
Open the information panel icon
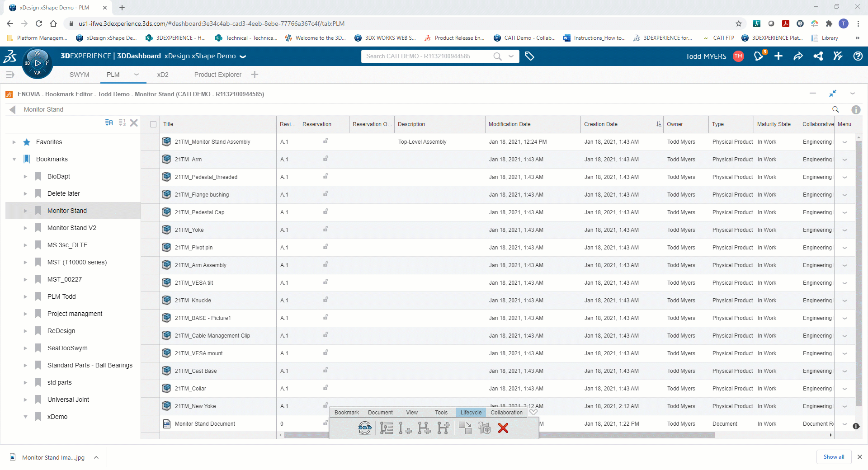pos(856,109)
